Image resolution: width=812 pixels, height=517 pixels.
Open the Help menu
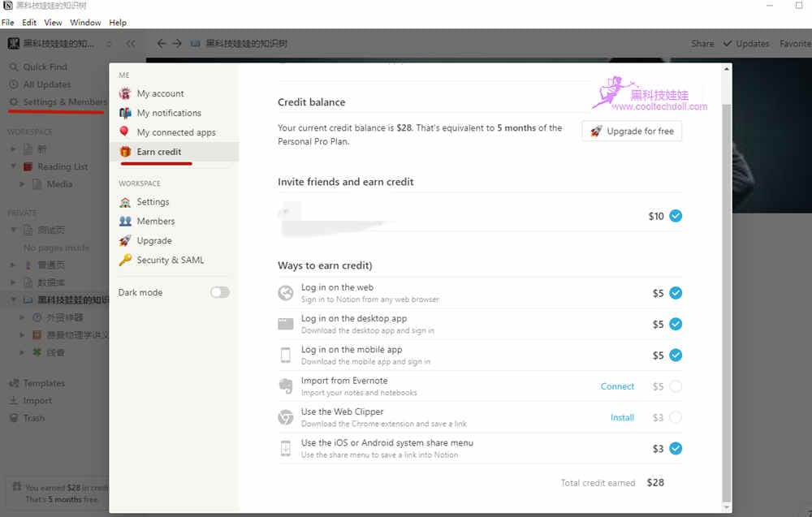pyautogui.click(x=118, y=22)
